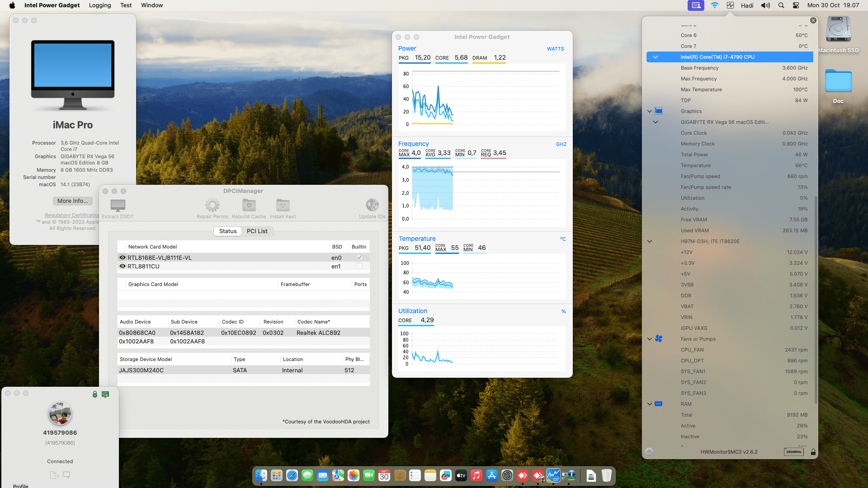The width and height of the screenshot is (868, 488).
Task: Toggle eye icon for RTL8168E-VL/8111E-VL row
Action: point(122,258)
